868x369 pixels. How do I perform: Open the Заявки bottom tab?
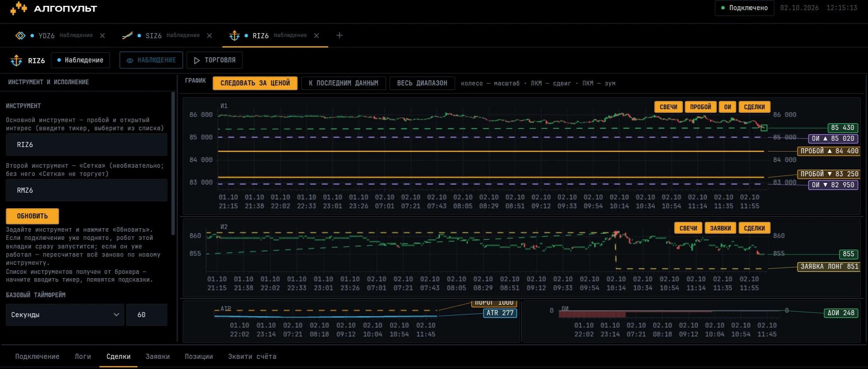coord(158,357)
